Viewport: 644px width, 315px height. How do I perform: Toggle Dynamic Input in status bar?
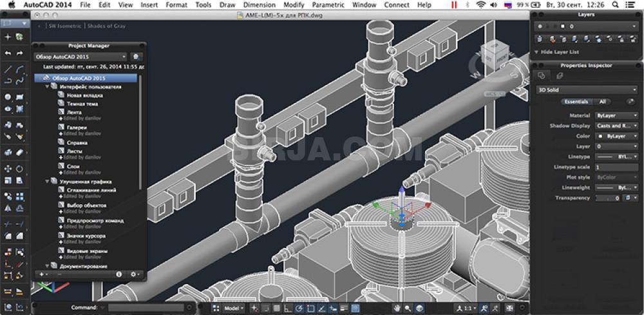333,308
